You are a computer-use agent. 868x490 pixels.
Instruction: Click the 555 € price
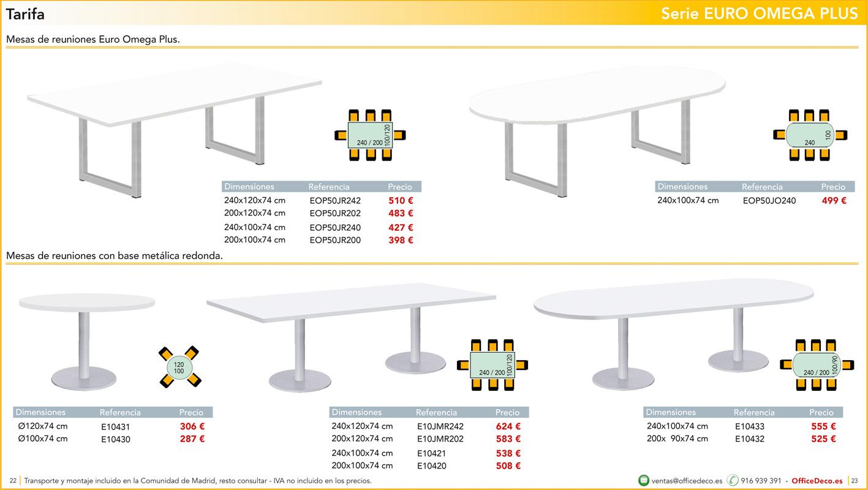tap(824, 426)
